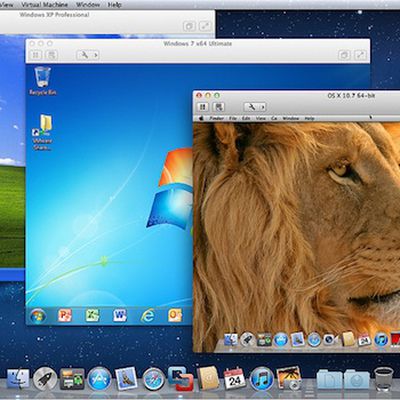Launch Excel from Windows 7 taskbar
Image resolution: width=400 pixels, height=400 pixels.
coord(92,315)
